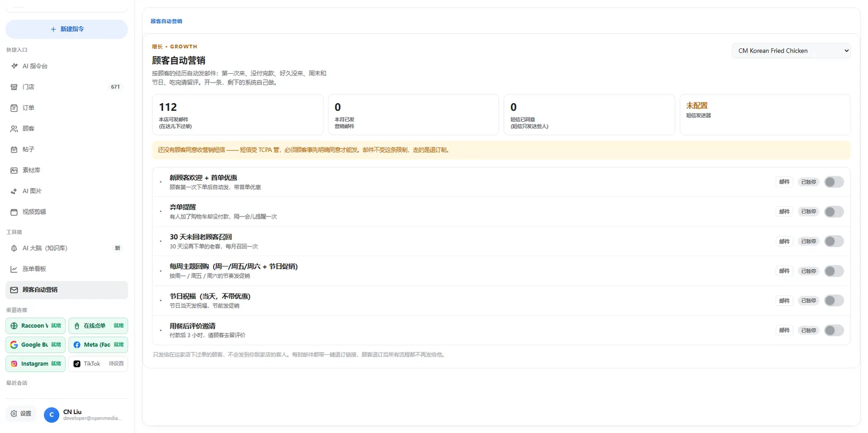The height and width of the screenshot is (433, 868).
Task: Click the 门店 store icon
Action: coord(14,87)
